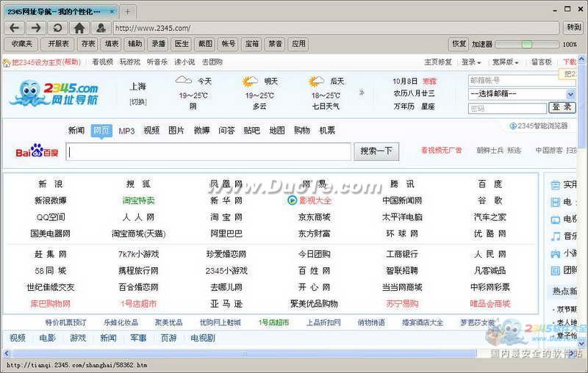Image resolution: width=588 pixels, height=373 pixels.
Task: Open the 宽屏版 dropdown menu
Action: point(505,62)
